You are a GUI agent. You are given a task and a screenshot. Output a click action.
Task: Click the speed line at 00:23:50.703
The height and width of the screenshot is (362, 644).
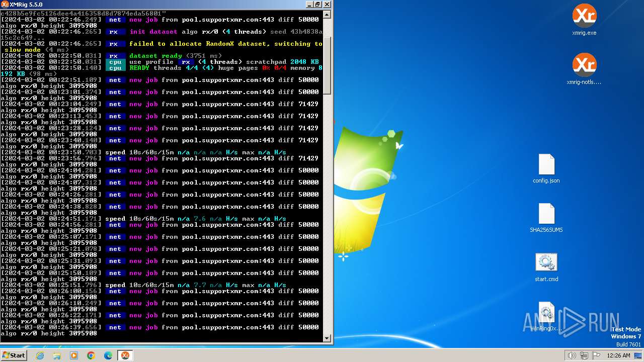click(143, 152)
